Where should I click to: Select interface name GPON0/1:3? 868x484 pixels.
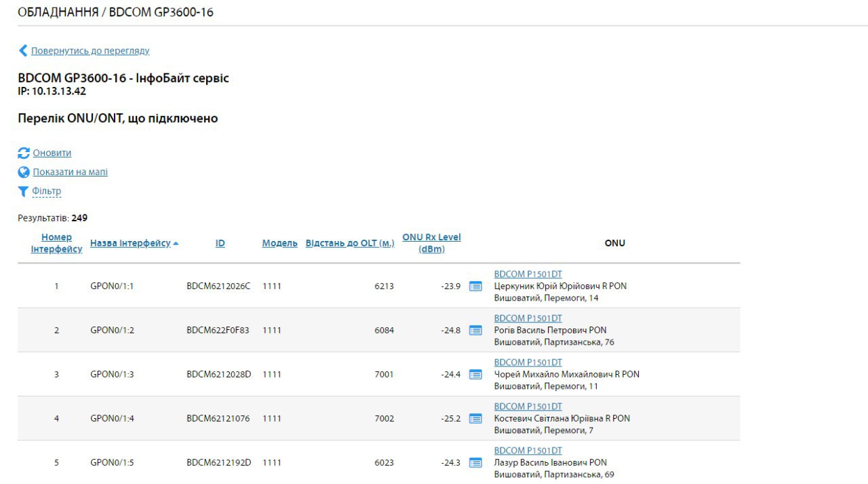click(x=112, y=375)
